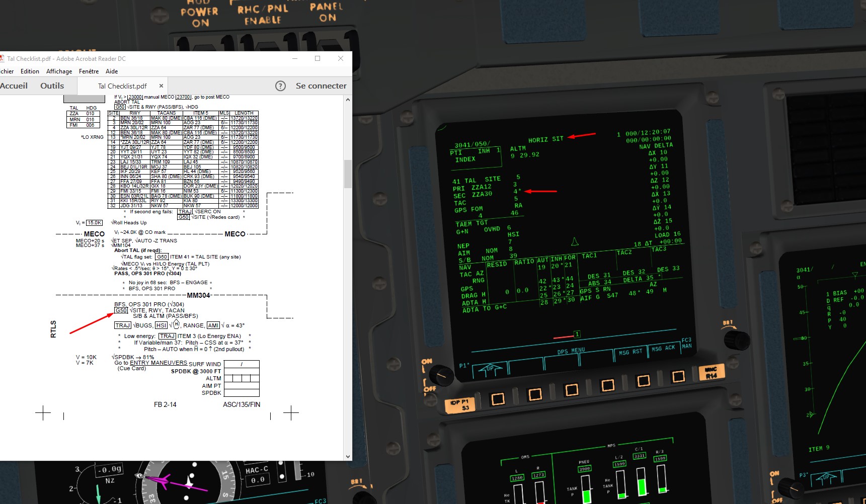Click the TRAJ box before 'ITEM 3'
Image resolution: width=866 pixels, height=504 pixels.
point(167,336)
